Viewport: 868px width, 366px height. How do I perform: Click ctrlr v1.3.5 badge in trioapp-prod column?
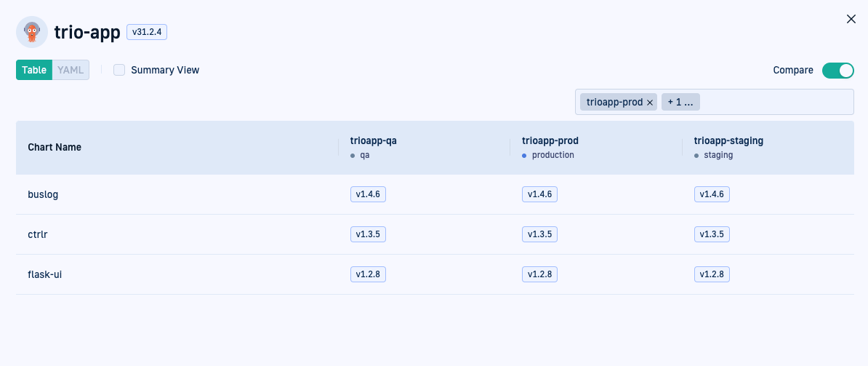(539, 234)
